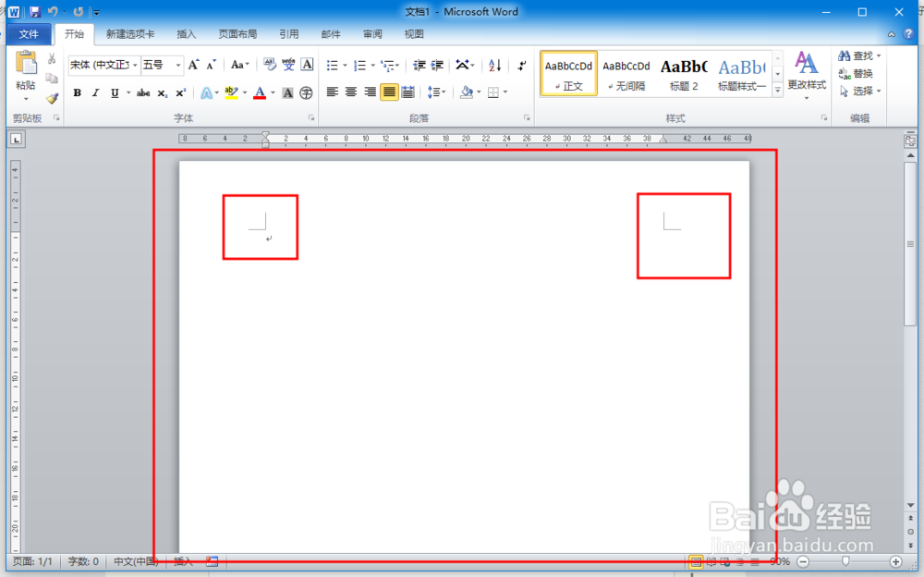
Task: Click the Increase Indent icon
Action: pos(437,65)
